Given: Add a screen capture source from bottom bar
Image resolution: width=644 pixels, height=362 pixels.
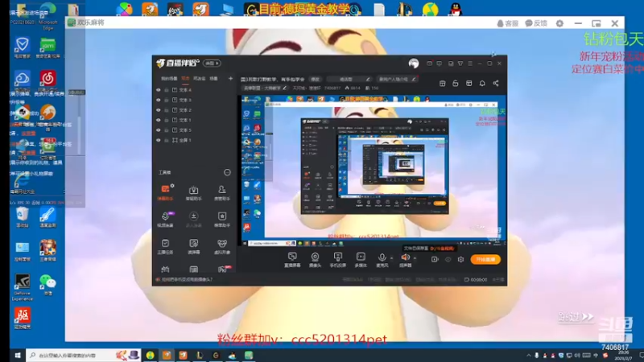Looking at the screenshot, I should tap(292, 259).
